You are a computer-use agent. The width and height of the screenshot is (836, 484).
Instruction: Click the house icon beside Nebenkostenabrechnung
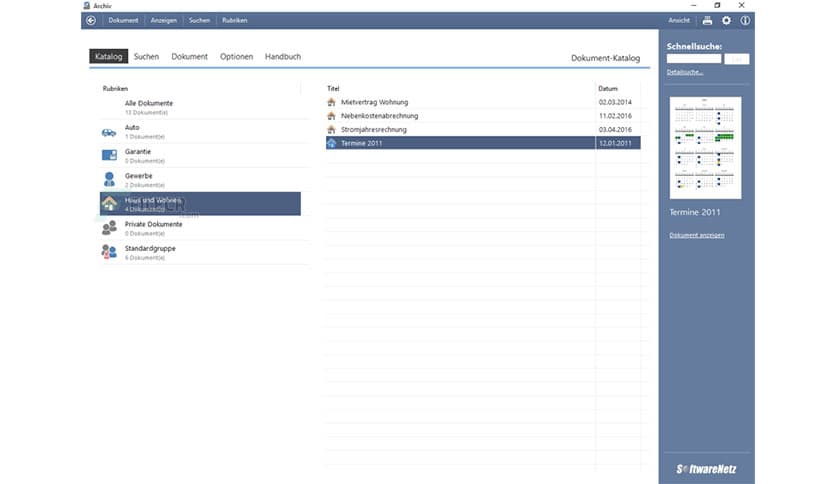coord(332,116)
